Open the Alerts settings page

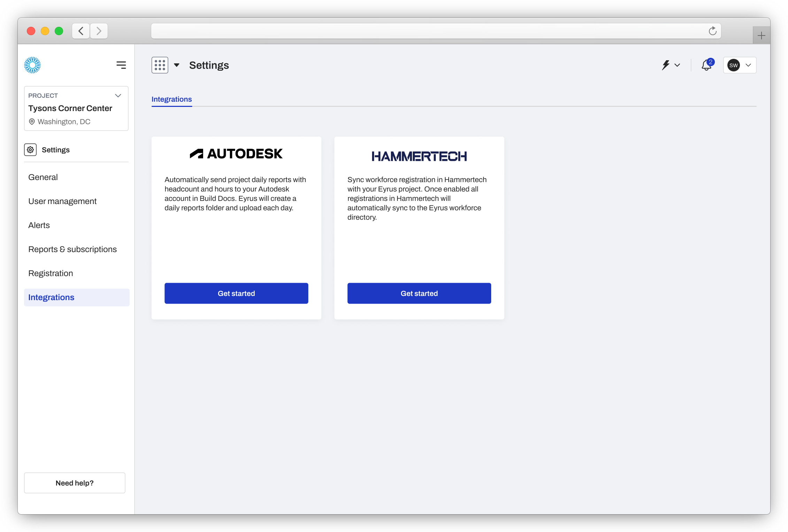(39, 225)
